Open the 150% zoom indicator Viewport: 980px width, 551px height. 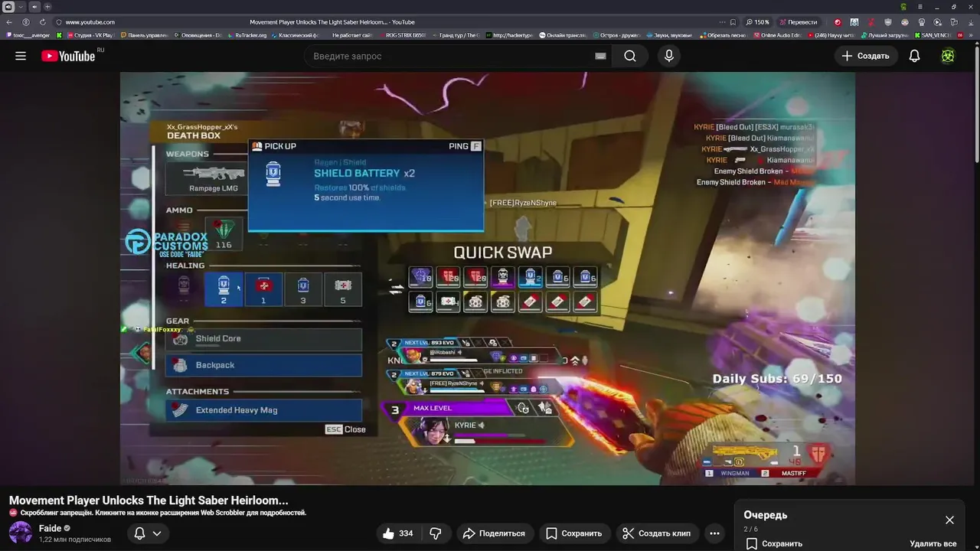(x=757, y=22)
